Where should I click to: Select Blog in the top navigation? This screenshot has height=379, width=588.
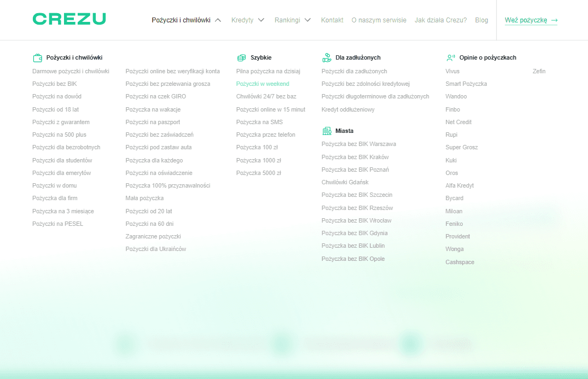pos(481,20)
